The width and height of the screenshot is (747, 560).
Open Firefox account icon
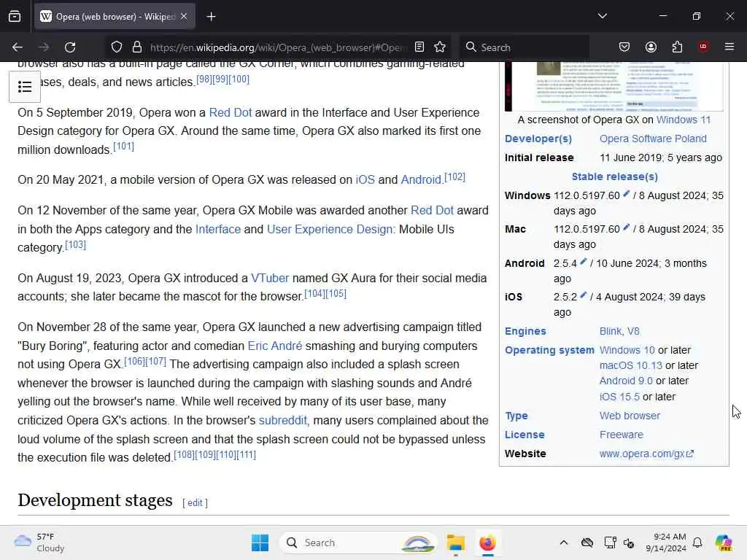tap(651, 47)
